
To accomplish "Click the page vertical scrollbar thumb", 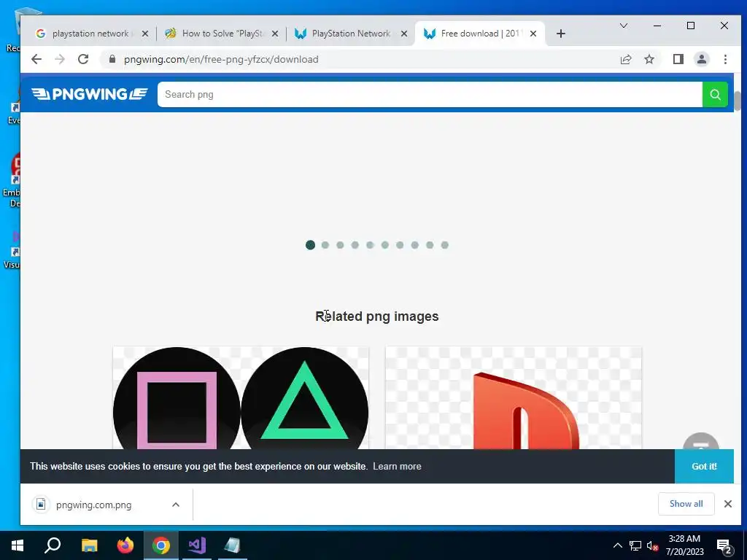I will point(738,101).
